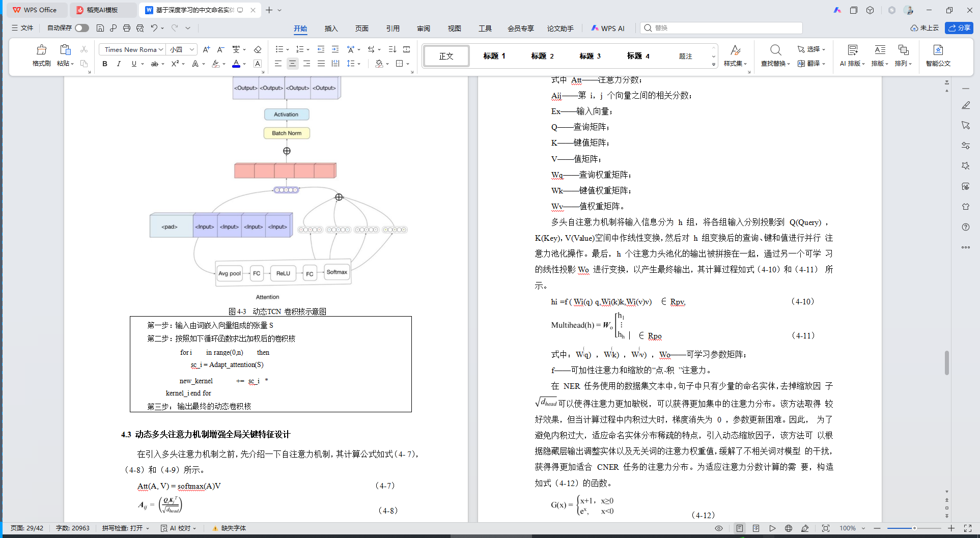
Task: Open the 文件 menu
Action: (x=22, y=28)
